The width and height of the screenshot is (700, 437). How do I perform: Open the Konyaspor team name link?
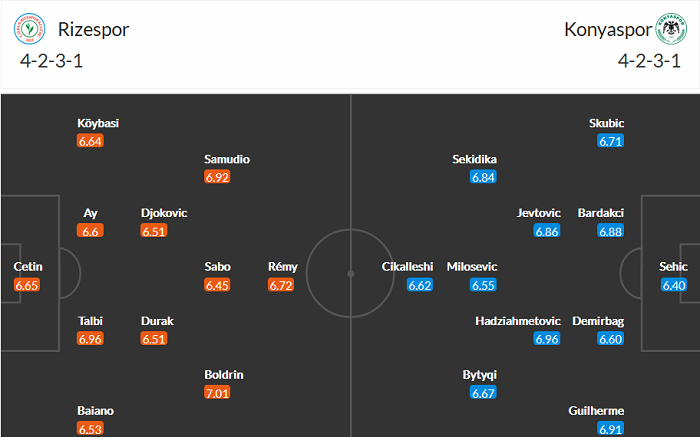click(606, 29)
